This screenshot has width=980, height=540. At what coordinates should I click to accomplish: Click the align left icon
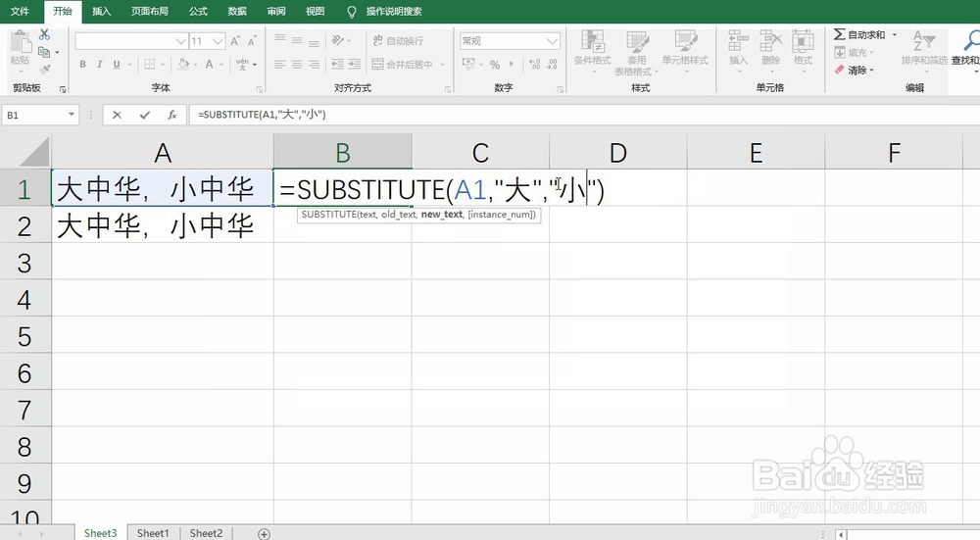(280, 64)
